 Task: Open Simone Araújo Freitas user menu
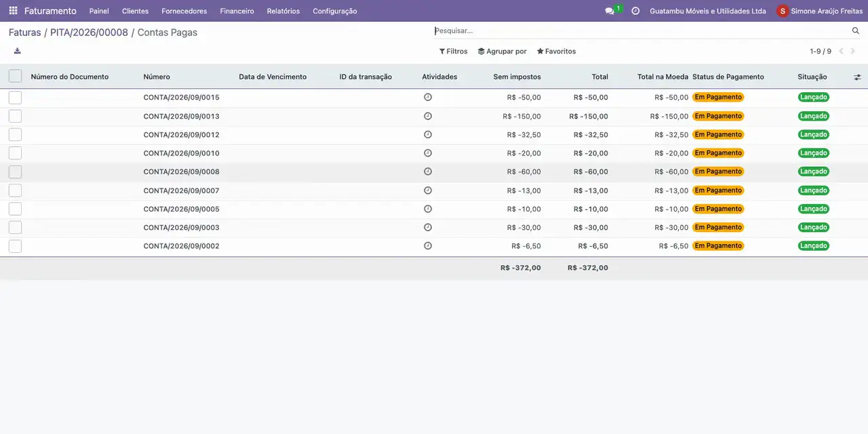click(820, 11)
